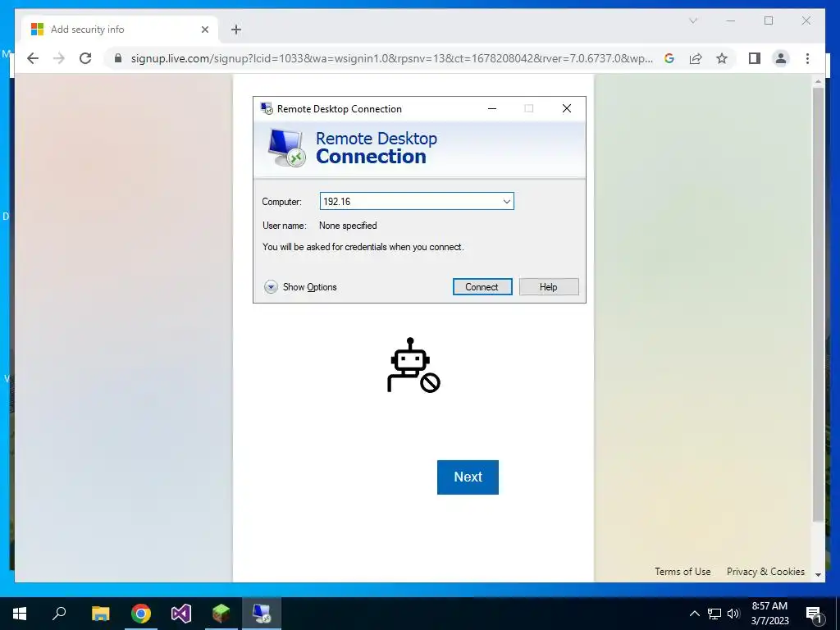Open volume tray icon
The width and height of the screenshot is (840, 630).
point(733,614)
